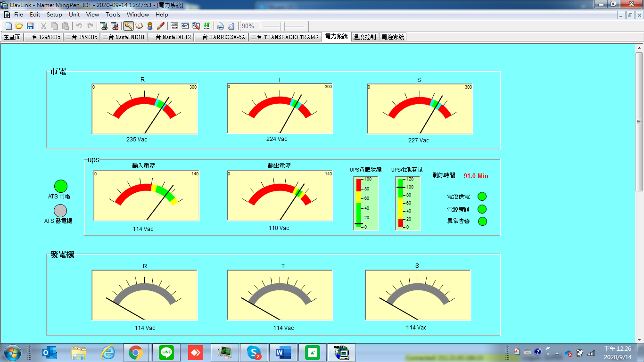Click the vertical scrollbar down arrow
This screenshot has height=362, width=644.
(x=639, y=339)
